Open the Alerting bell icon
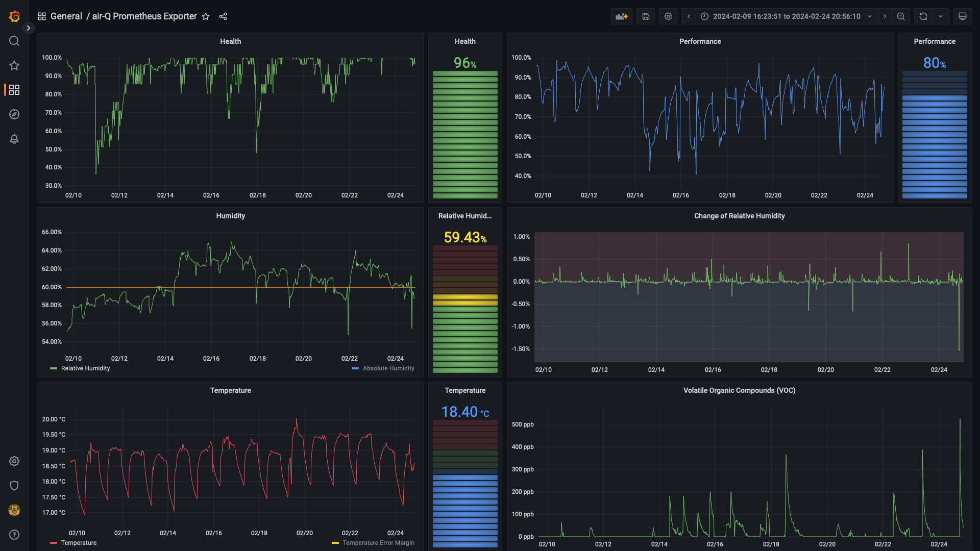 click(x=14, y=139)
